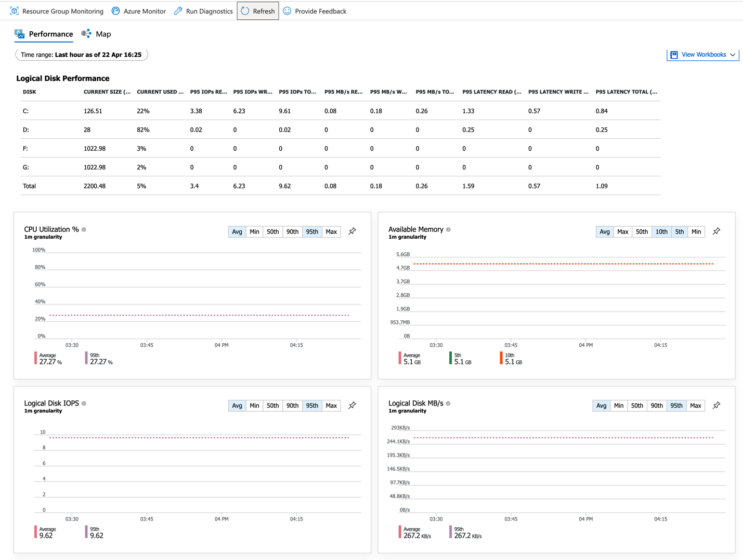
Task: Click the 2200.48 total size value
Action: [x=95, y=186]
